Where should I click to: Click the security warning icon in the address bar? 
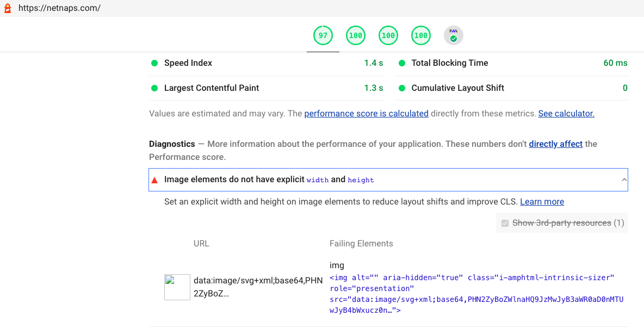[x=7, y=8]
